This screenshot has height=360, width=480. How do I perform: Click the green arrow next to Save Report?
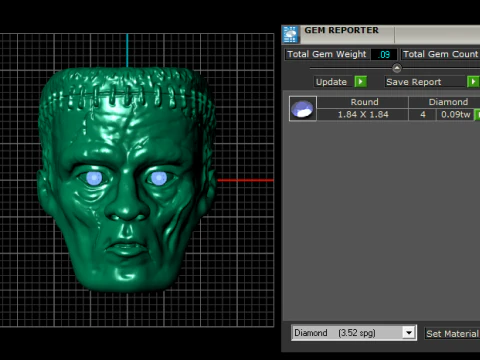[x=473, y=82]
